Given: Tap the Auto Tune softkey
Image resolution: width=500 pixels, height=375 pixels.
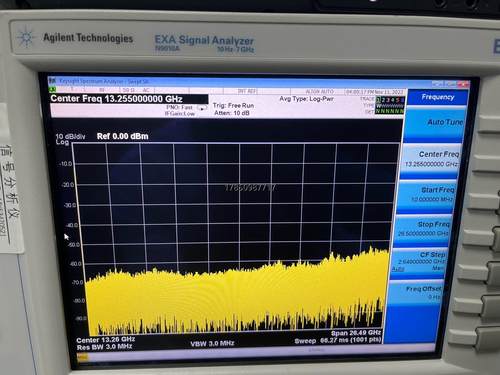Looking at the screenshot, I should [x=435, y=124].
